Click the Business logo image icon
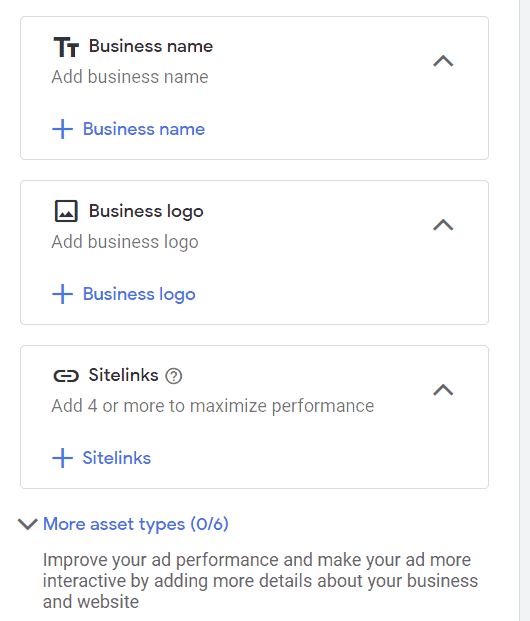The image size is (530, 621). [66, 211]
